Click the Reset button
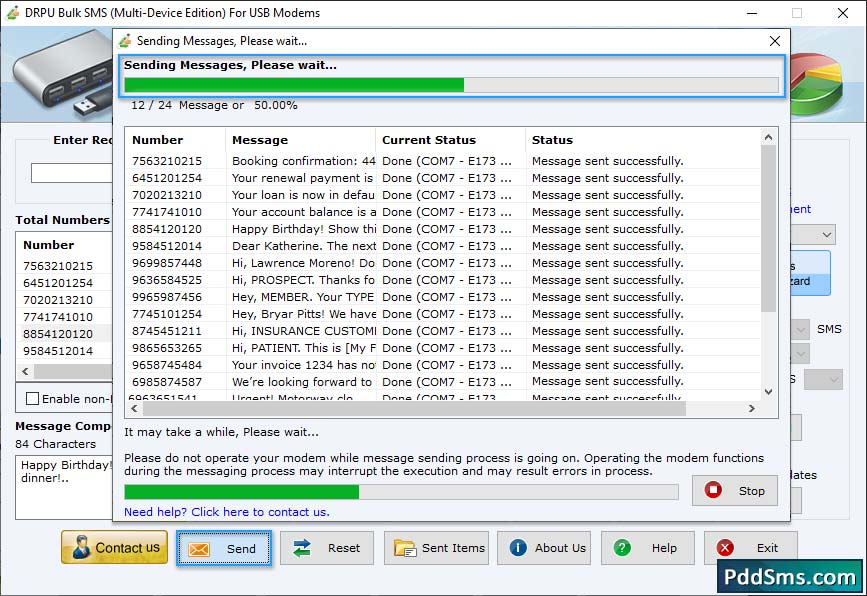867x596 pixels. click(x=327, y=548)
